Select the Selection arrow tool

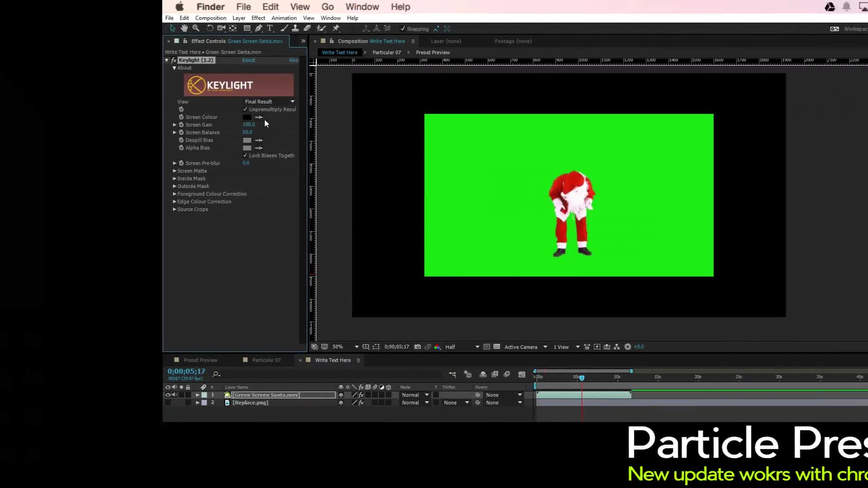(172, 28)
